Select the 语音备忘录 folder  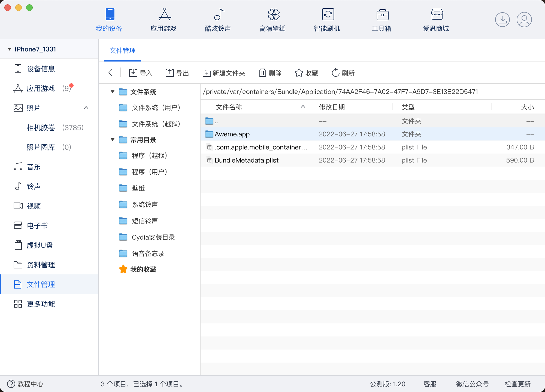click(x=142, y=254)
